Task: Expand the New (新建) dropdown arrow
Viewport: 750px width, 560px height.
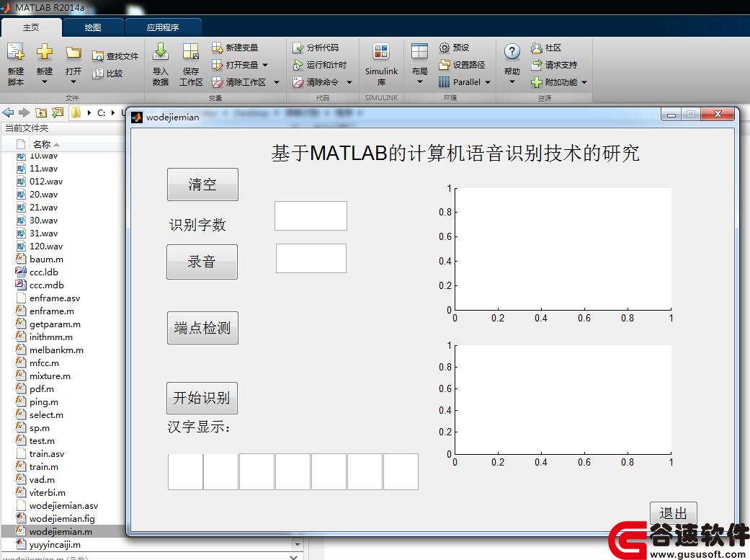Action: tap(45, 82)
